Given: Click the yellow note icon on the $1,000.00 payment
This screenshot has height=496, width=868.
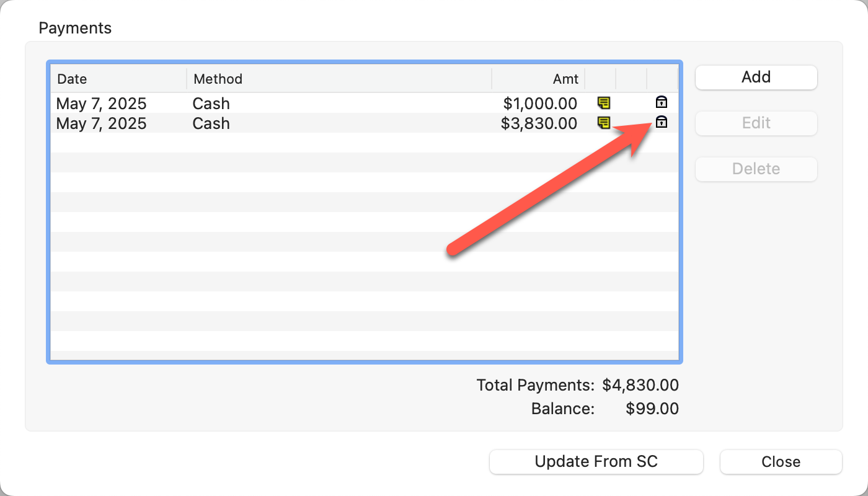Looking at the screenshot, I should coord(603,103).
